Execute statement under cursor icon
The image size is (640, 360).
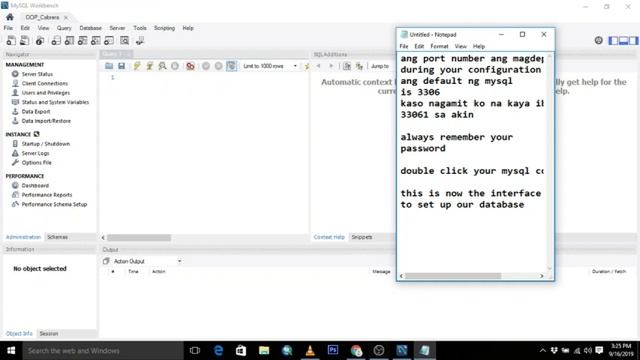(x=149, y=66)
